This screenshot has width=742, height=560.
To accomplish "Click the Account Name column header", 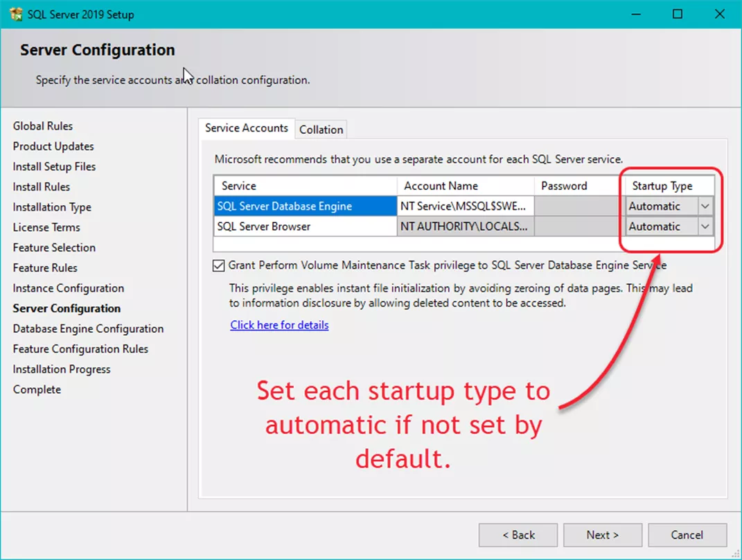I will pos(465,186).
